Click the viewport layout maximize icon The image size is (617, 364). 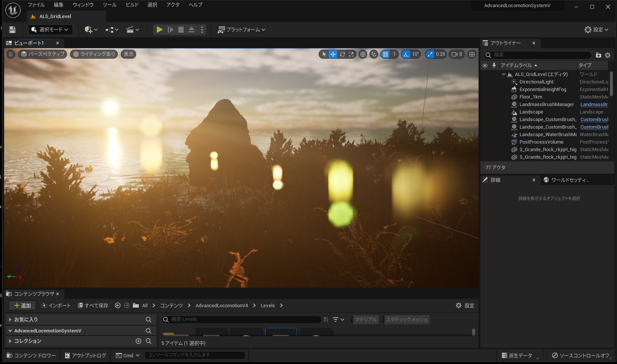tap(472, 54)
